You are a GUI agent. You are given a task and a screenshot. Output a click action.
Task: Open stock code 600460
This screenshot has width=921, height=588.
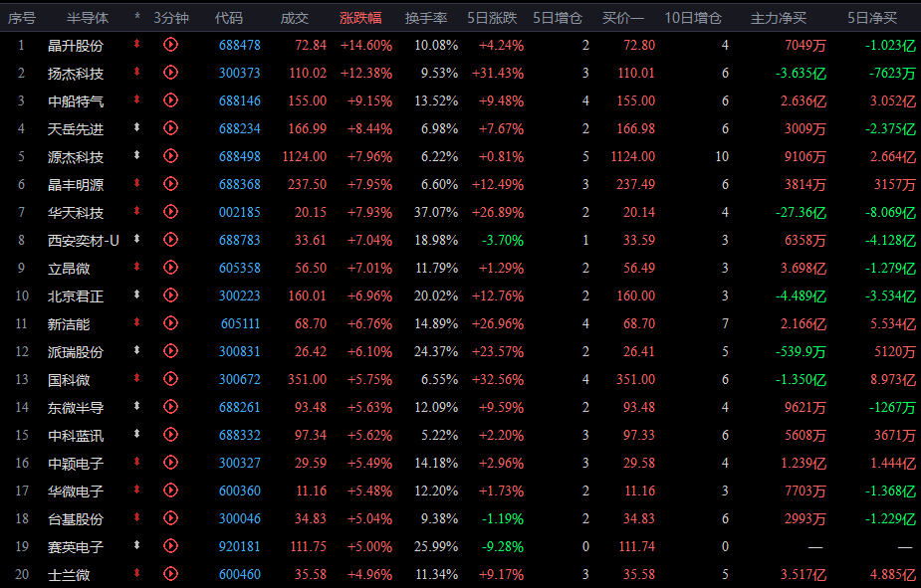pos(240,574)
